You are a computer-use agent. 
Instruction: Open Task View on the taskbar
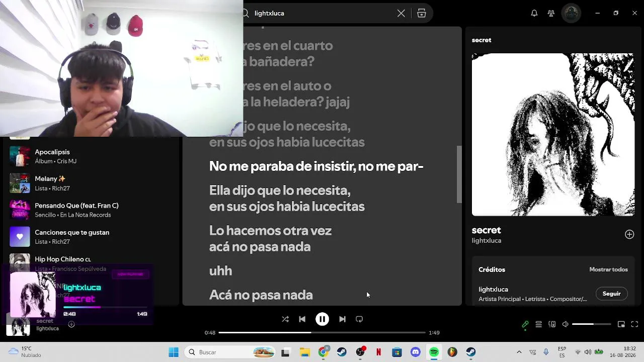[285, 352]
